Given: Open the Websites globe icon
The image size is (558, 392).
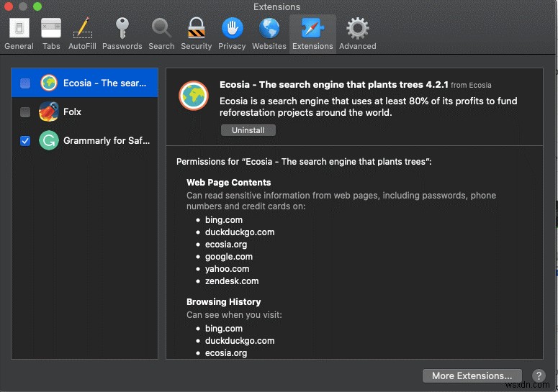Looking at the screenshot, I should pyautogui.click(x=269, y=28).
